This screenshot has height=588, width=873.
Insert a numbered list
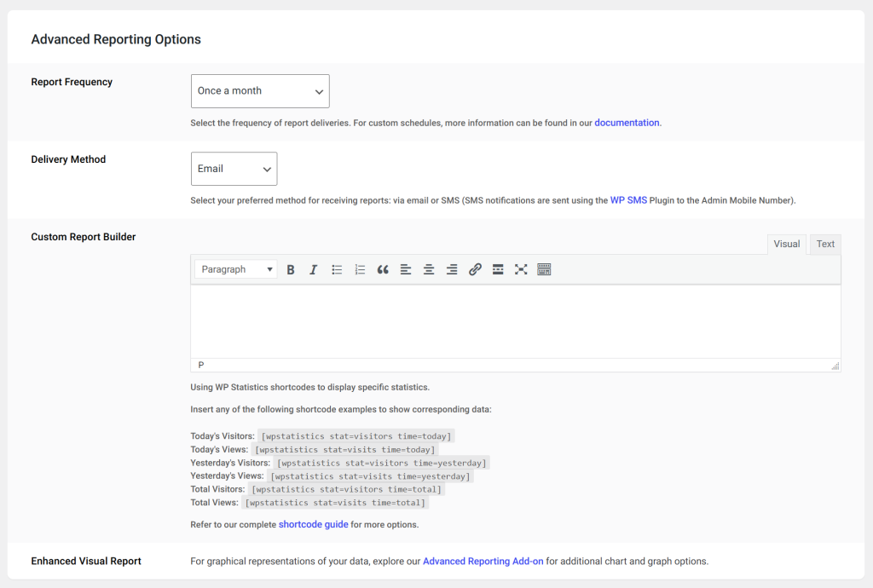[360, 269]
